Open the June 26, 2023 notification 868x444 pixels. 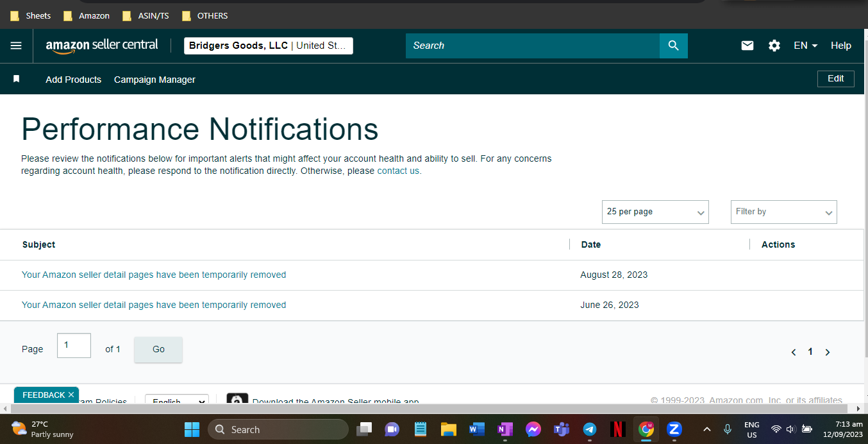[154, 305]
